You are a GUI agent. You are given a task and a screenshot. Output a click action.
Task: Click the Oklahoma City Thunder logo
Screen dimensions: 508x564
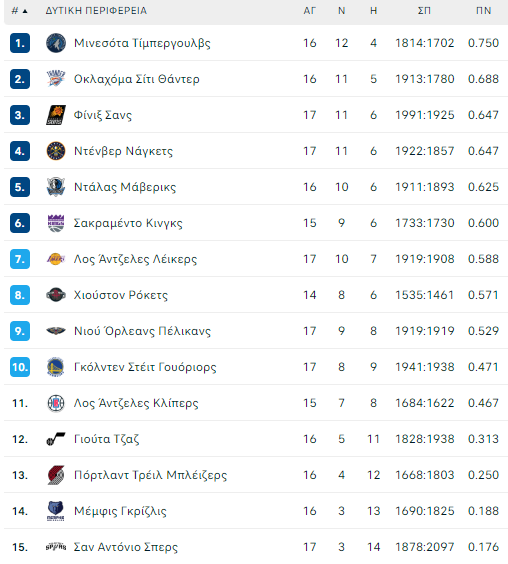(56, 79)
